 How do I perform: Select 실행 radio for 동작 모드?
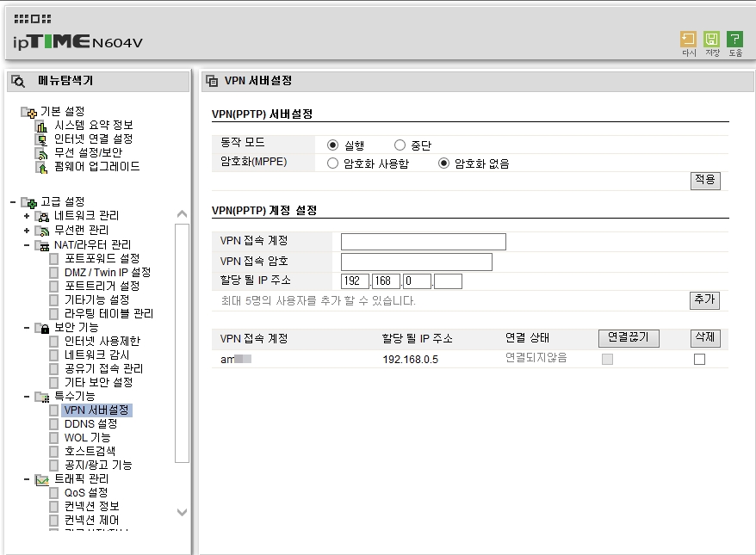point(332,145)
